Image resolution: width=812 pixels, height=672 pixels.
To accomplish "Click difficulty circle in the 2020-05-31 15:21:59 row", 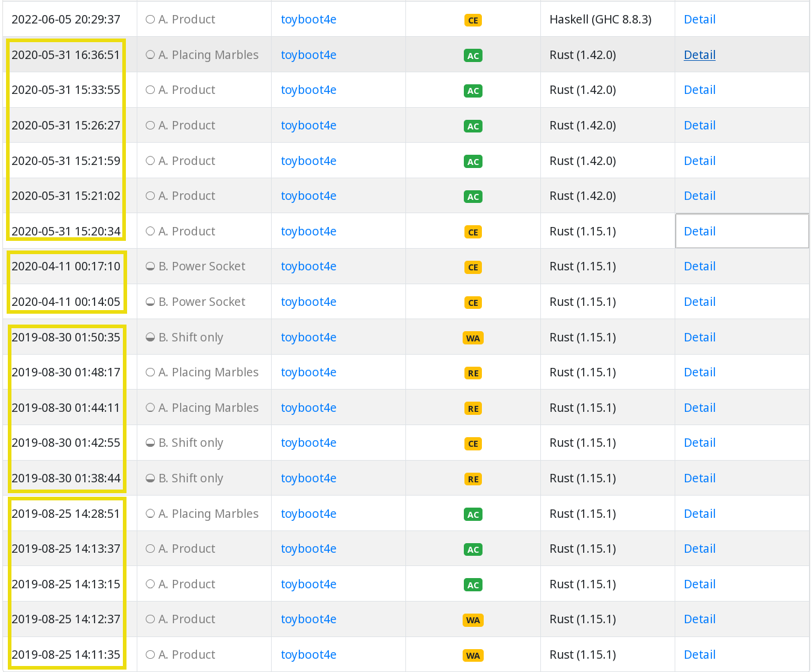I will (150, 161).
